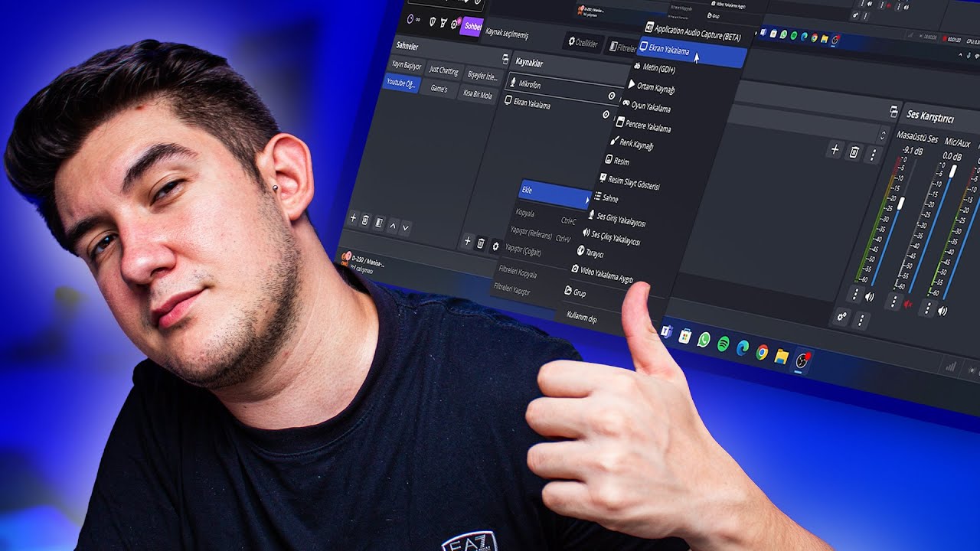Select Resim from the submenu

[x=617, y=161]
